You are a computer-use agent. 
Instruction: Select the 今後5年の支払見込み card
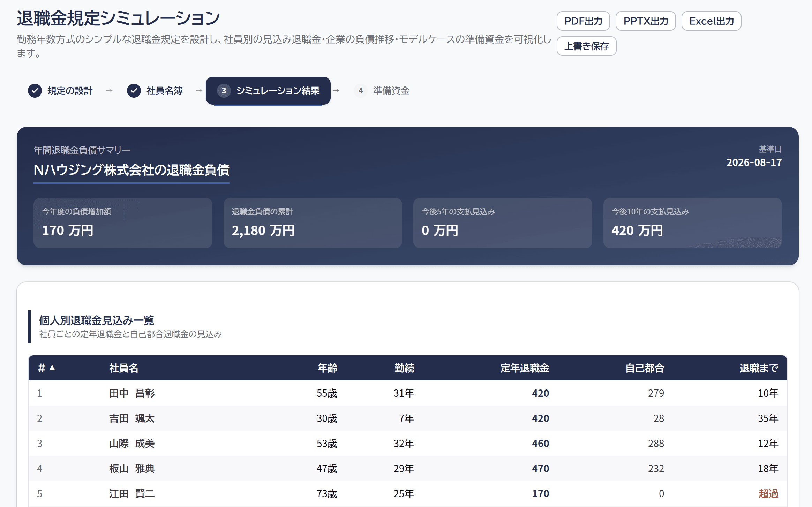pos(503,223)
